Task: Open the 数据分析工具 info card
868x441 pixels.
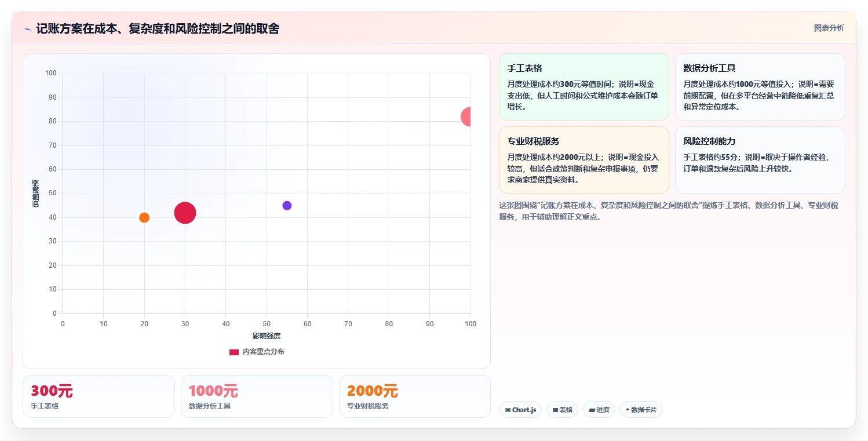Action: pos(760,87)
